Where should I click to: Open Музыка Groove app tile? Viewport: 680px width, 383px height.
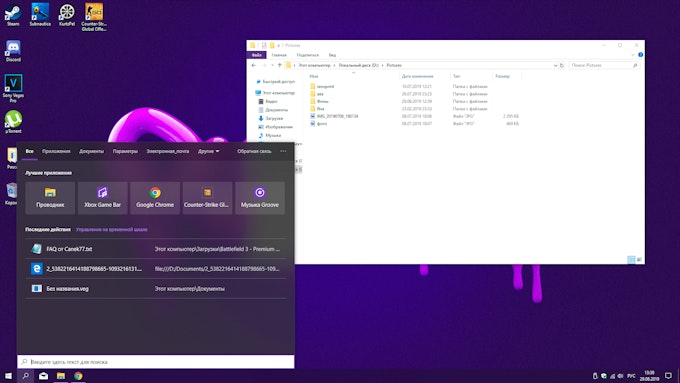click(x=260, y=198)
